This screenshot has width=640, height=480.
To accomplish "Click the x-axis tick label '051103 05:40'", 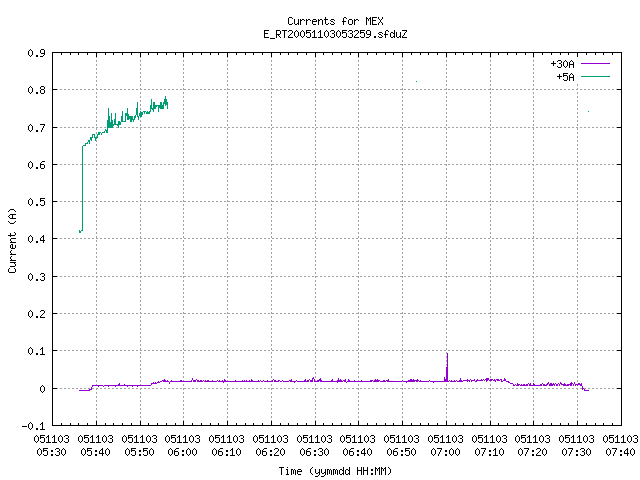I will point(96,445).
